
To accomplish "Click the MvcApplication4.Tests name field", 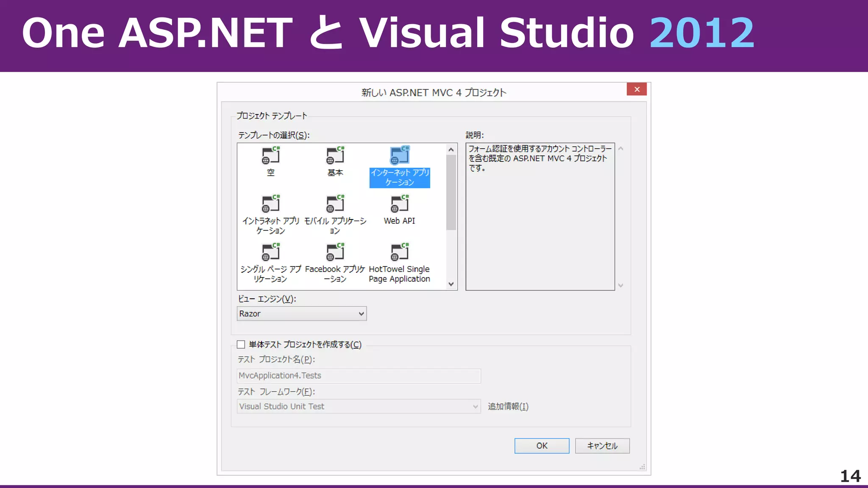I will [x=358, y=376].
